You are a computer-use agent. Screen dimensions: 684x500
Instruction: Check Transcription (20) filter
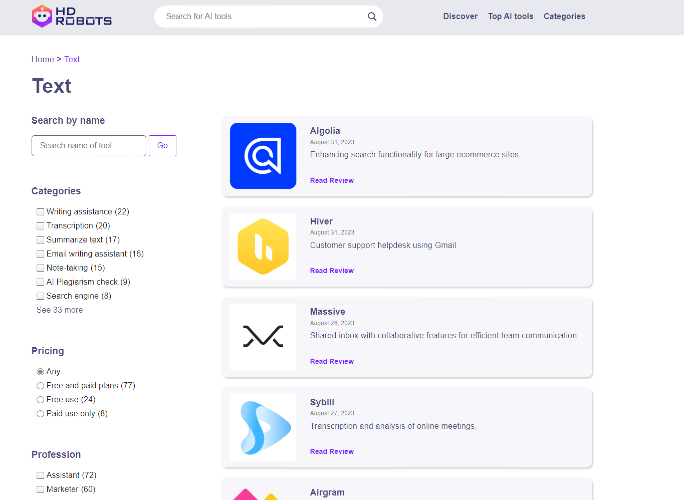[x=40, y=226]
